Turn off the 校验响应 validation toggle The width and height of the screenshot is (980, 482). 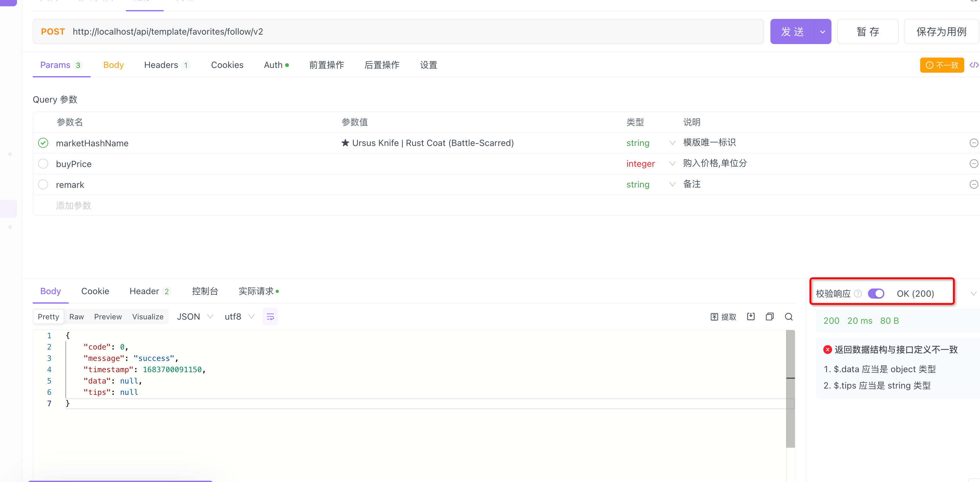[876, 293]
